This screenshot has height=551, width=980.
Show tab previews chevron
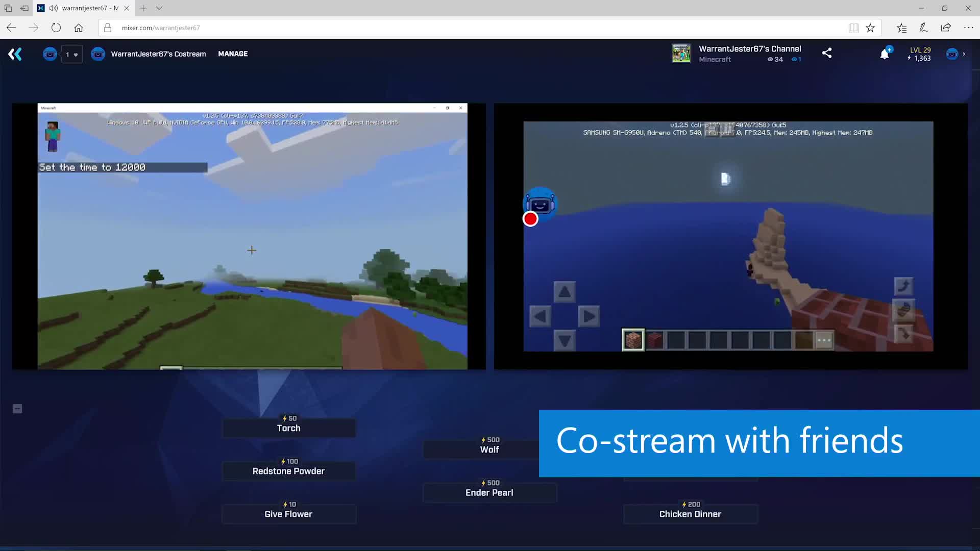point(159,8)
